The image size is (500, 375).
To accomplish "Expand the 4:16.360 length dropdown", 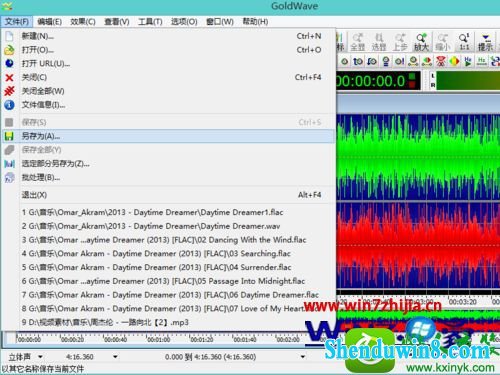I will [115, 357].
